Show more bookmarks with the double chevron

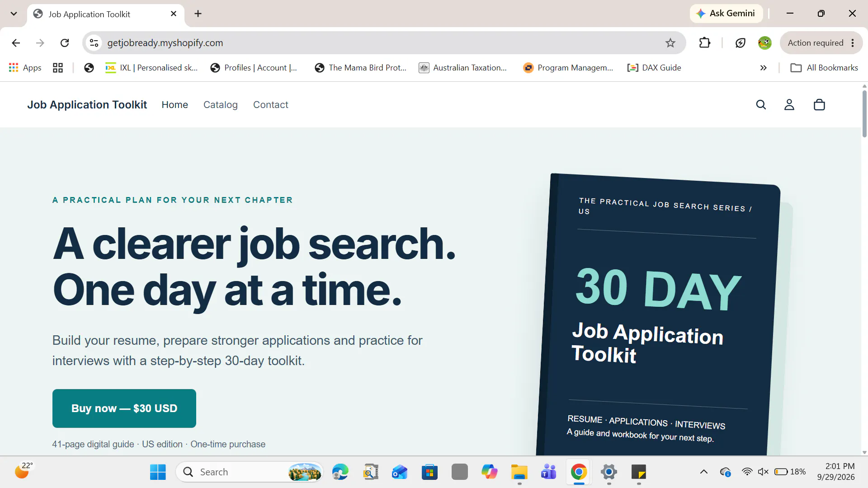(764, 68)
